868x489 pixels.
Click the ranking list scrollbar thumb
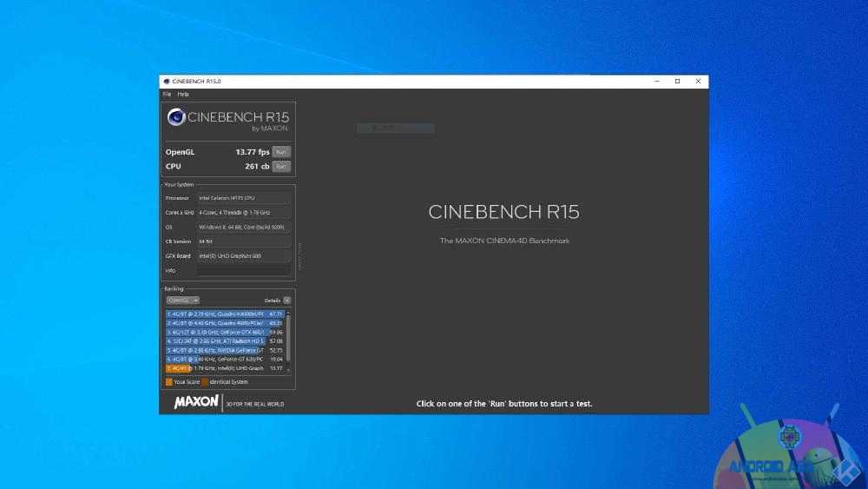click(288, 339)
